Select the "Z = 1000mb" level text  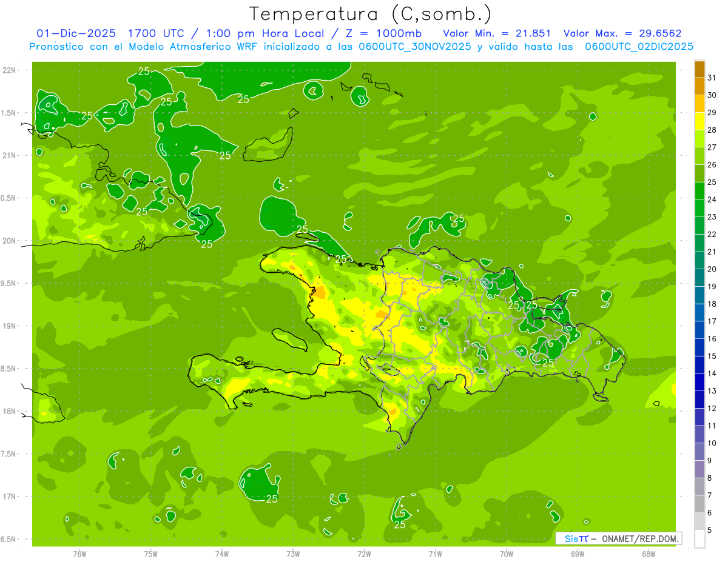385,33
